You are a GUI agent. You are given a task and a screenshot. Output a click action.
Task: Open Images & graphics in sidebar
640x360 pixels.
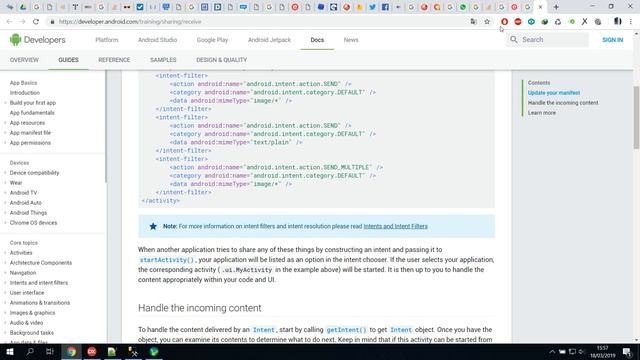32,313
